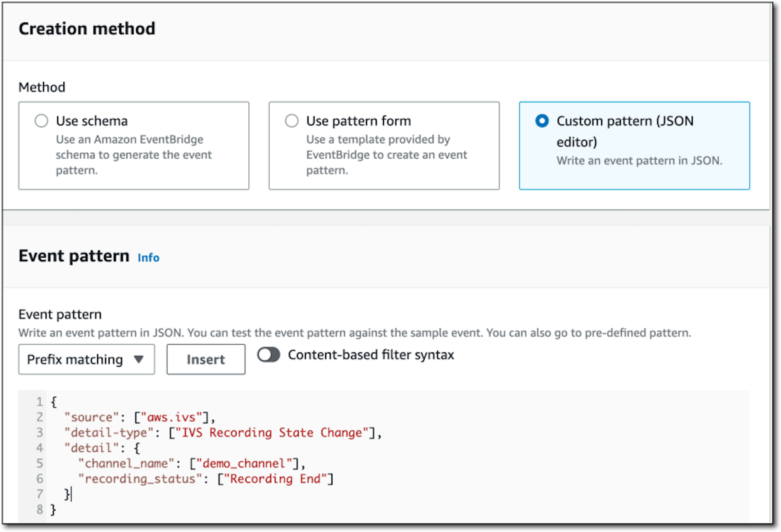Click the recording_status line in the editor
The image size is (781, 532).
pyautogui.click(x=206, y=479)
